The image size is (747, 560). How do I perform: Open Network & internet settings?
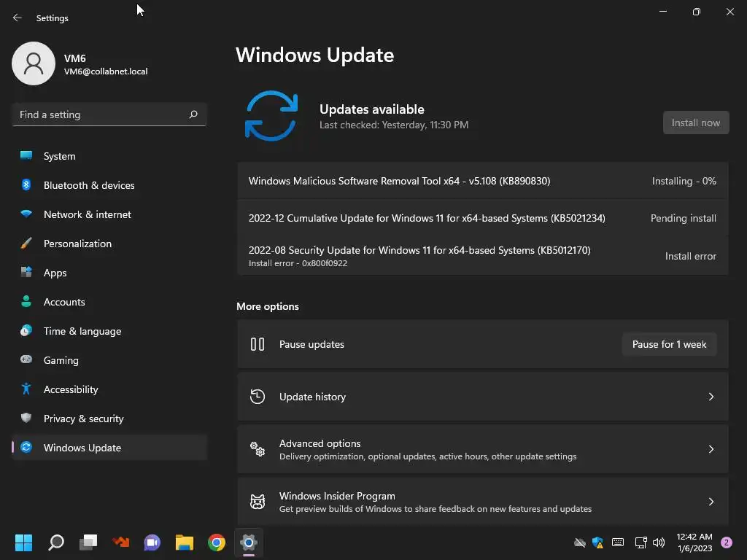coord(109,214)
